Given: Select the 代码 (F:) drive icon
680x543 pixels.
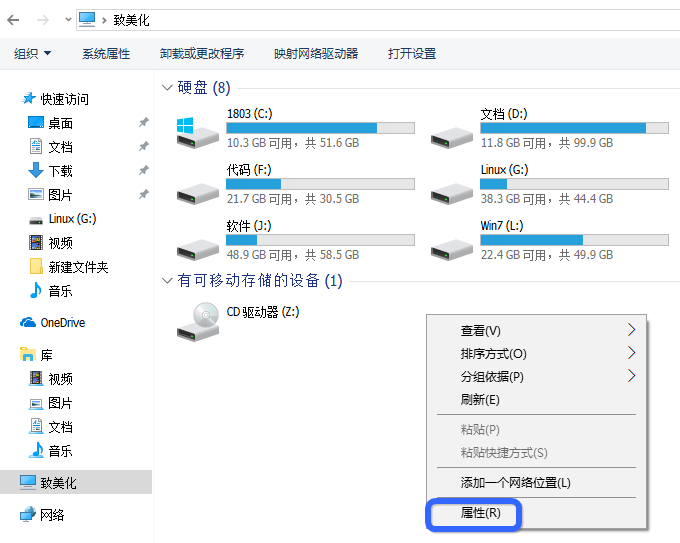Looking at the screenshot, I should pos(198,193).
